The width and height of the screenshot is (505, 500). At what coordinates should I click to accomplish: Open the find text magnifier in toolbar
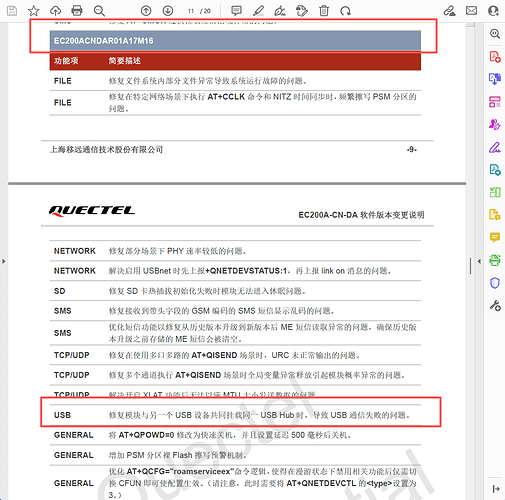point(99,11)
